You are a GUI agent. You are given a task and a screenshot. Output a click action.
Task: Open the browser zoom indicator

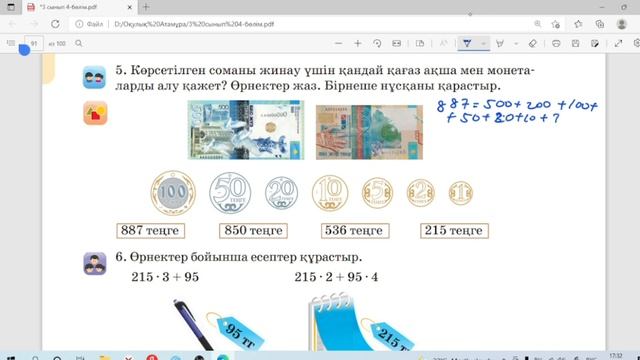coord(538,24)
